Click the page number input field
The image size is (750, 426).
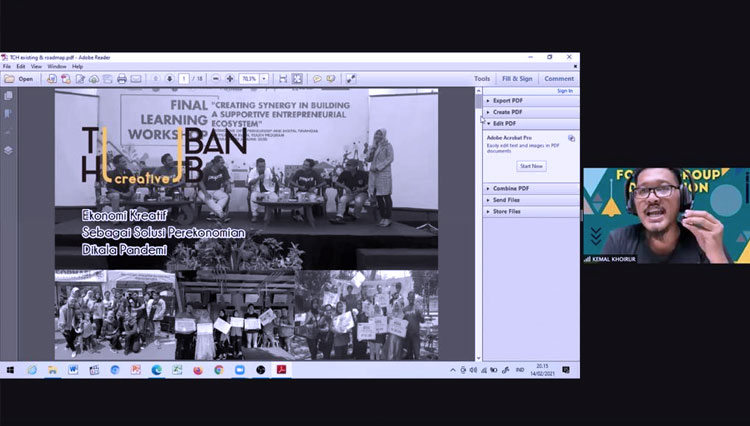tap(184, 79)
